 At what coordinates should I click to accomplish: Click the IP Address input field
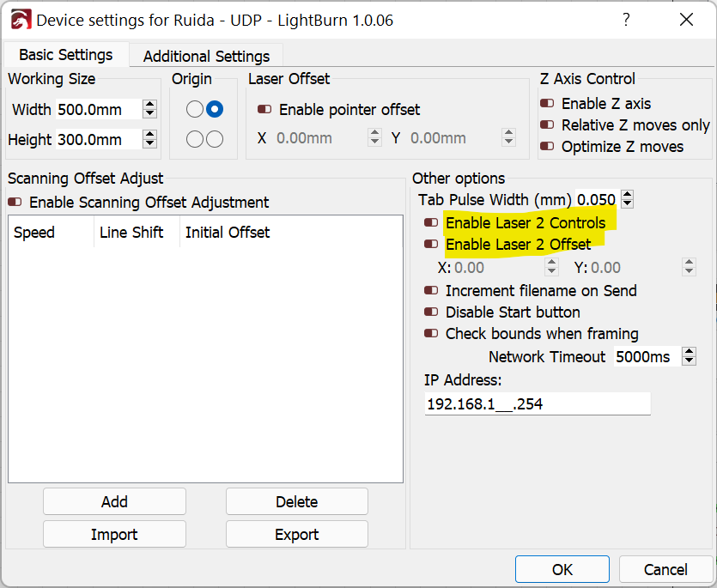click(x=538, y=403)
